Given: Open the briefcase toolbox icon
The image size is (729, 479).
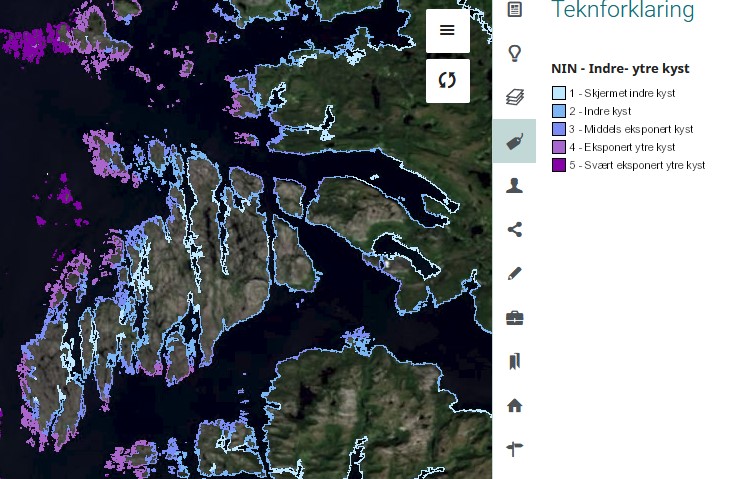Looking at the screenshot, I should click(515, 317).
